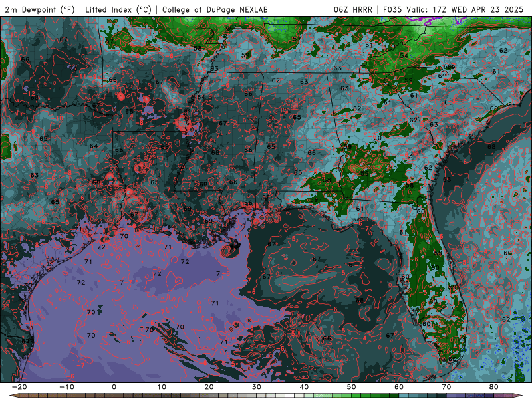The height and width of the screenshot is (399, 532).
Task: Click the "Lifted Index (°C)" title label
Action: click(118, 9)
